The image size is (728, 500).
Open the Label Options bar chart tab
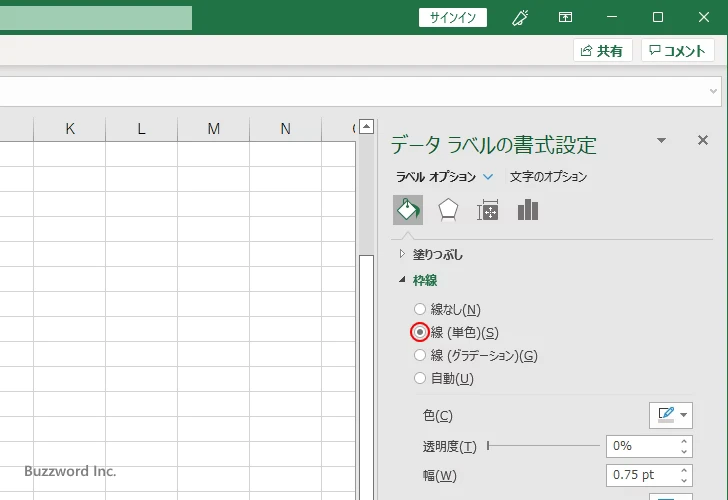tap(528, 210)
